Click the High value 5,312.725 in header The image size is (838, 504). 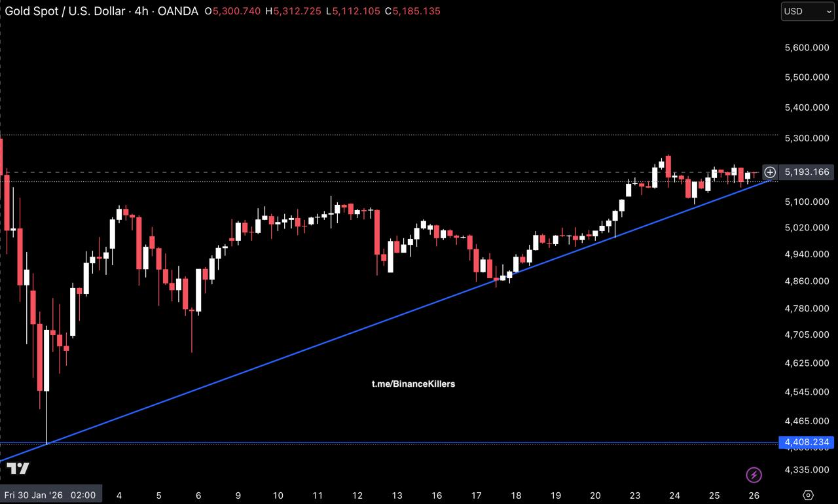click(300, 11)
